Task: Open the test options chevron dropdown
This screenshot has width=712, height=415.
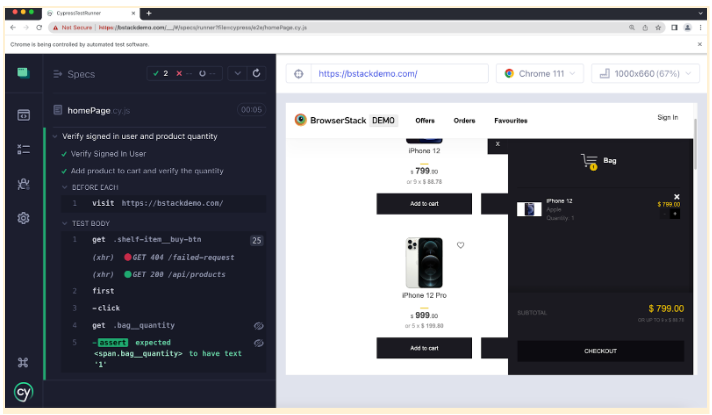Action: [x=237, y=73]
